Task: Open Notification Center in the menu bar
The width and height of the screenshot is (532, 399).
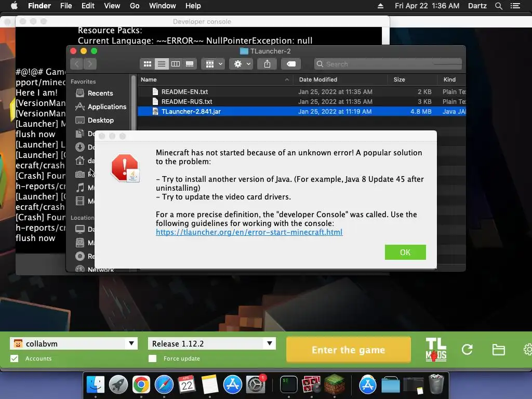Action: tap(515, 6)
